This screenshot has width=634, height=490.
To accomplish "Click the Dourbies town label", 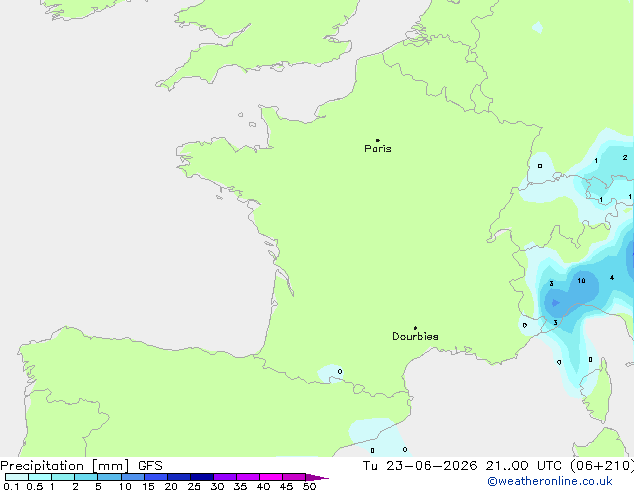I will pos(415,336).
